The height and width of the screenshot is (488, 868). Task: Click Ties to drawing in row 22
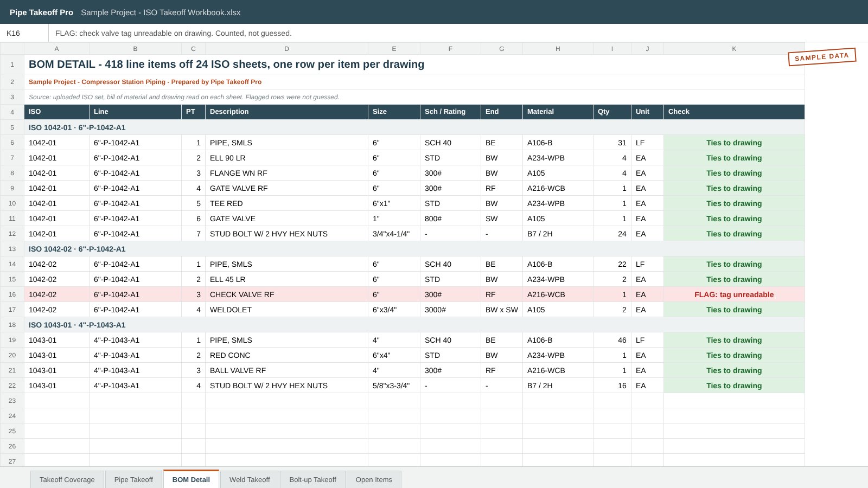point(734,386)
